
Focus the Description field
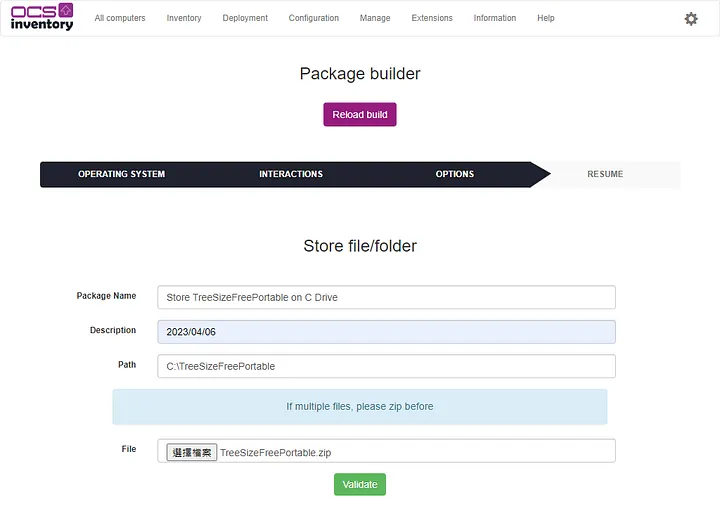pos(386,332)
